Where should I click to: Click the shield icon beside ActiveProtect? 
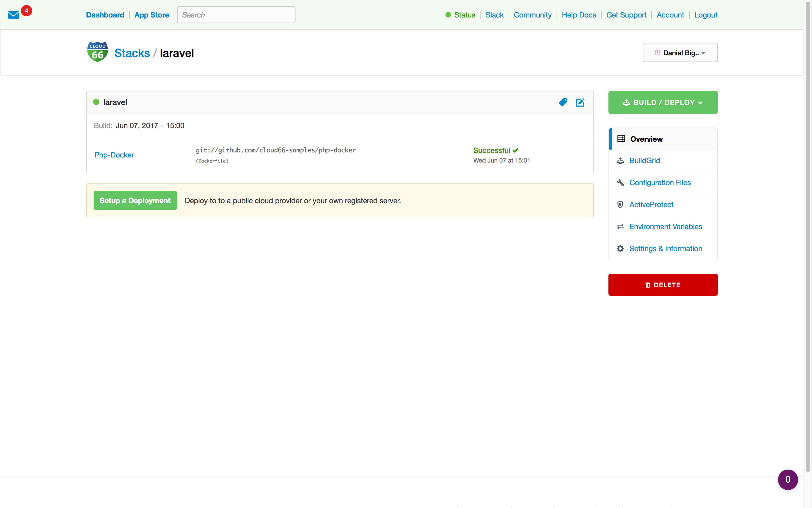620,204
